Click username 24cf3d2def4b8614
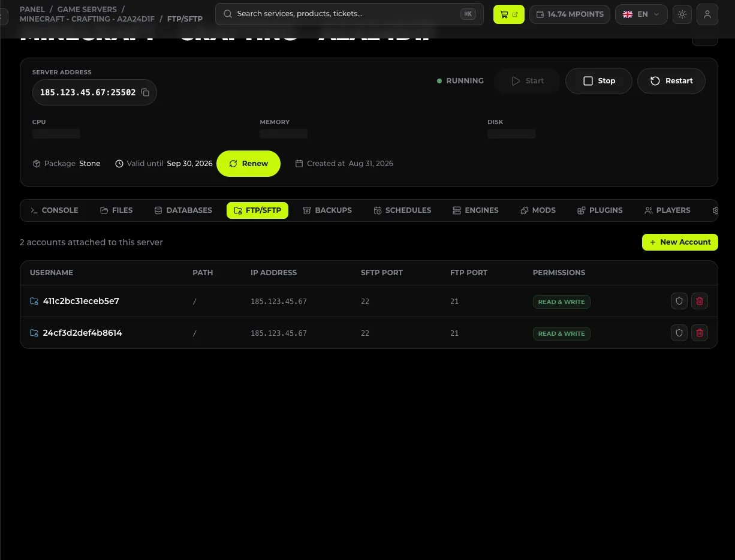 [x=82, y=333]
